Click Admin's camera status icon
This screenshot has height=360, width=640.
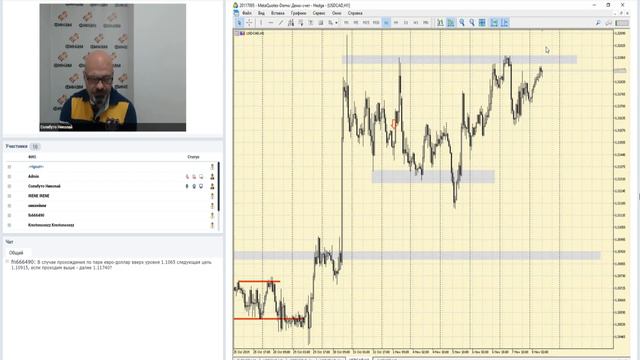pyautogui.click(x=194, y=176)
